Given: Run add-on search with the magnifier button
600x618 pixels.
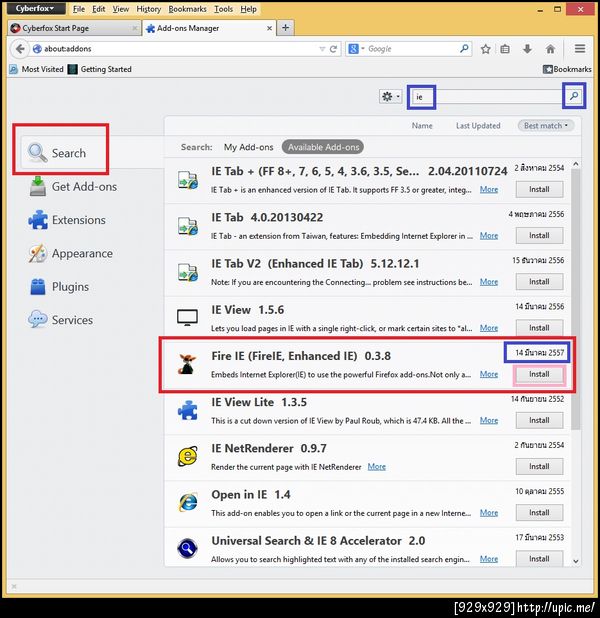Looking at the screenshot, I should [574, 96].
